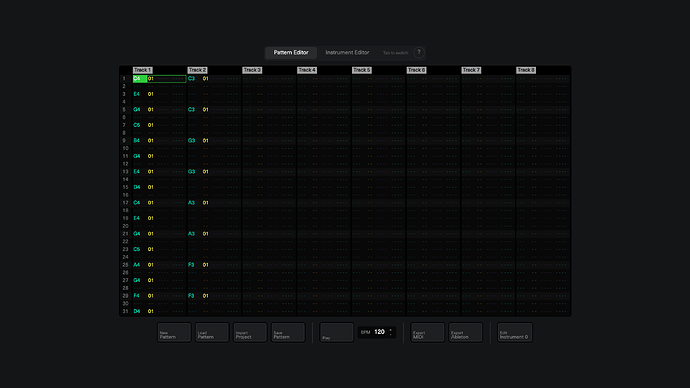The image size is (690, 388).
Task: Select the G4 note in row 27
Action: [137, 280]
